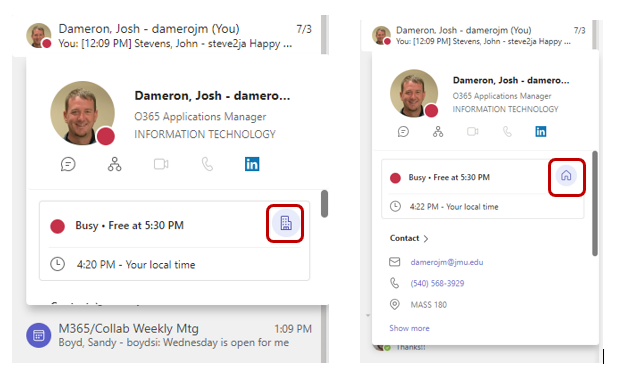Open email link damerojm@jmu.edu

pos(447,262)
